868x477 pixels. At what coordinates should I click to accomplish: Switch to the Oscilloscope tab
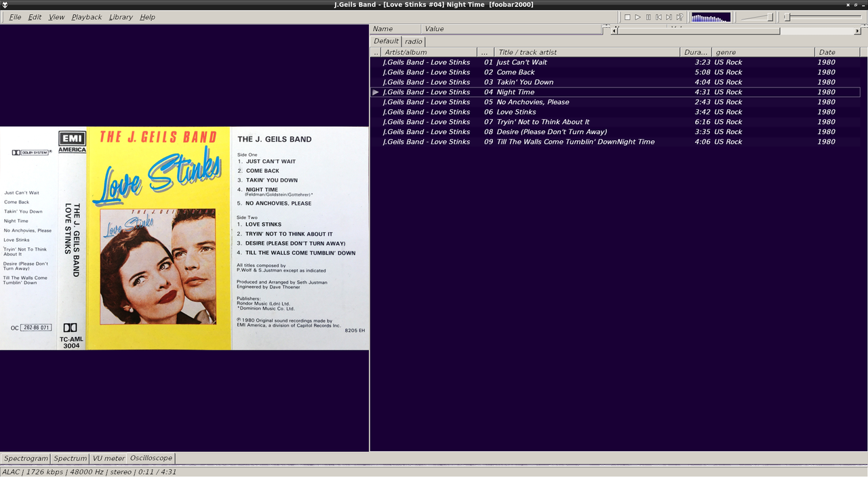151,458
